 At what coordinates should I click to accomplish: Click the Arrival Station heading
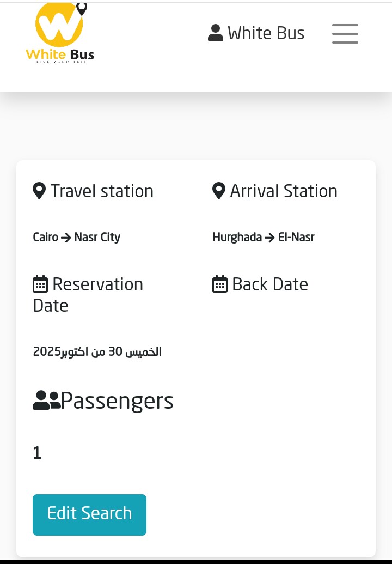click(x=283, y=191)
